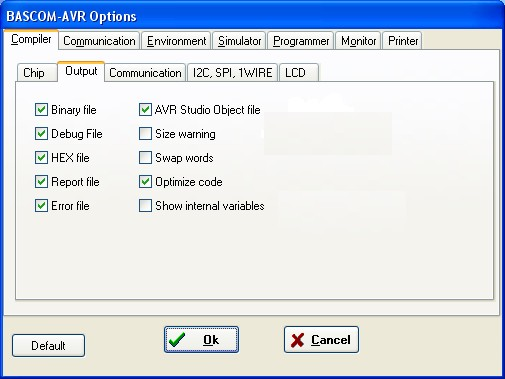The image size is (505, 379).
Task: Switch to the Programmer tab
Action: (301, 41)
